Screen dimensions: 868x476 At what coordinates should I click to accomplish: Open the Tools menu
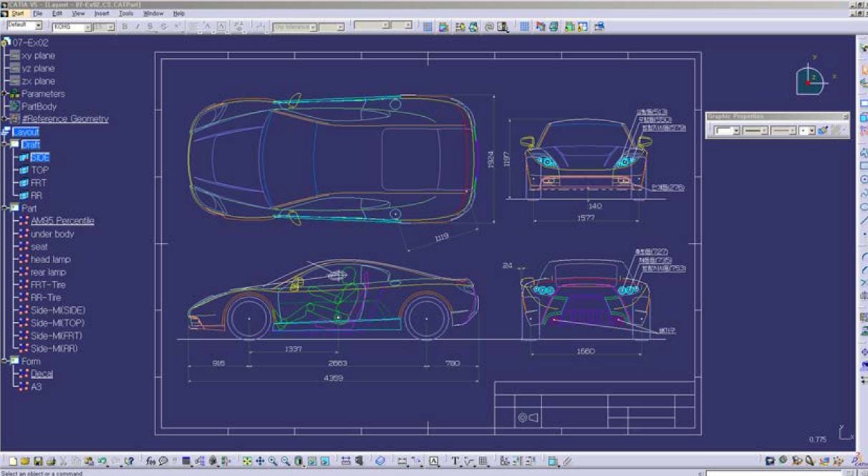(x=126, y=13)
